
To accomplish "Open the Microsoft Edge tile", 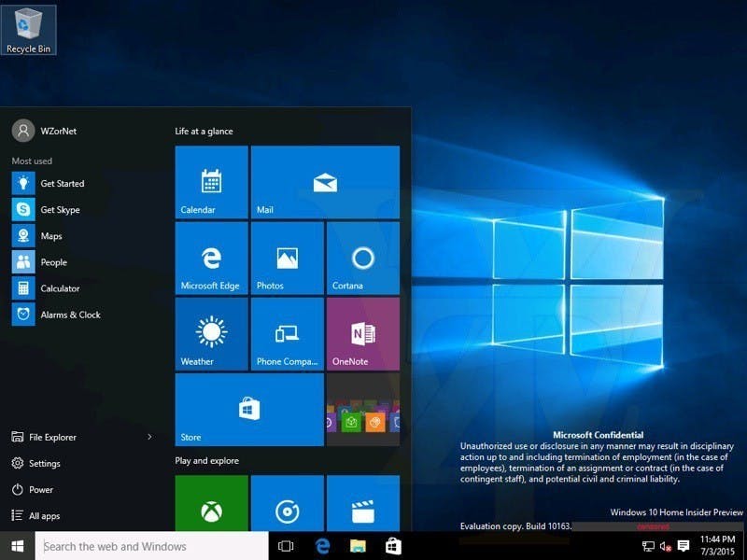I will coord(211,258).
